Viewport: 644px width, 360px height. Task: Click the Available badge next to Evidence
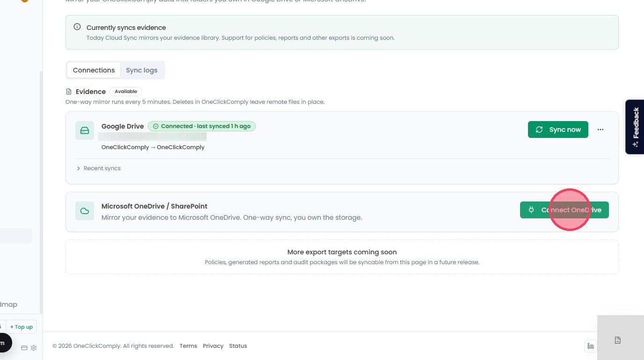coord(126,92)
